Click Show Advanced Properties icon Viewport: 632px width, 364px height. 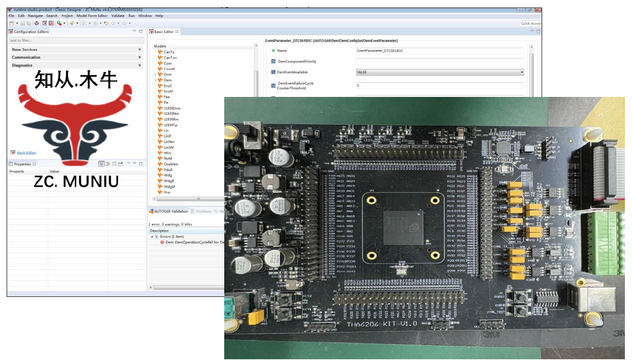(108, 164)
